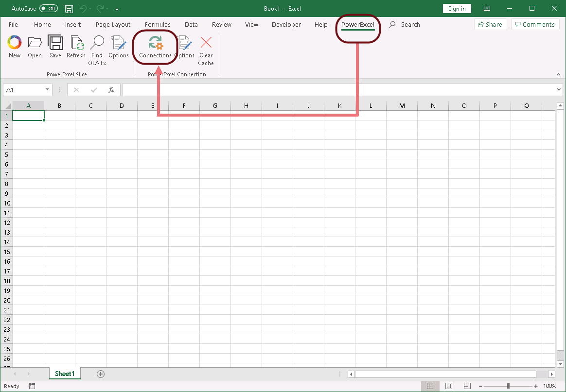Open the File menu

click(x=13, y=24)
